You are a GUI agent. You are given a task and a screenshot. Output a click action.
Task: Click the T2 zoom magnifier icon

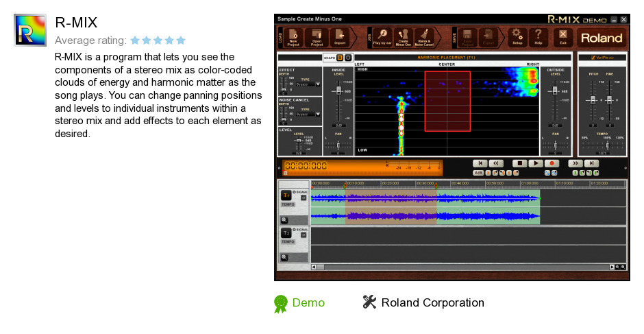pos(284,257)
